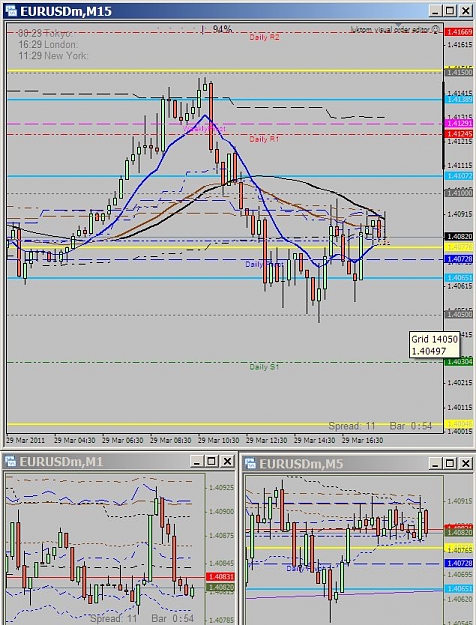476x625 pixels.
Task: Click the Spread: 11 label in M1 window
Action: tap(113, 619)
